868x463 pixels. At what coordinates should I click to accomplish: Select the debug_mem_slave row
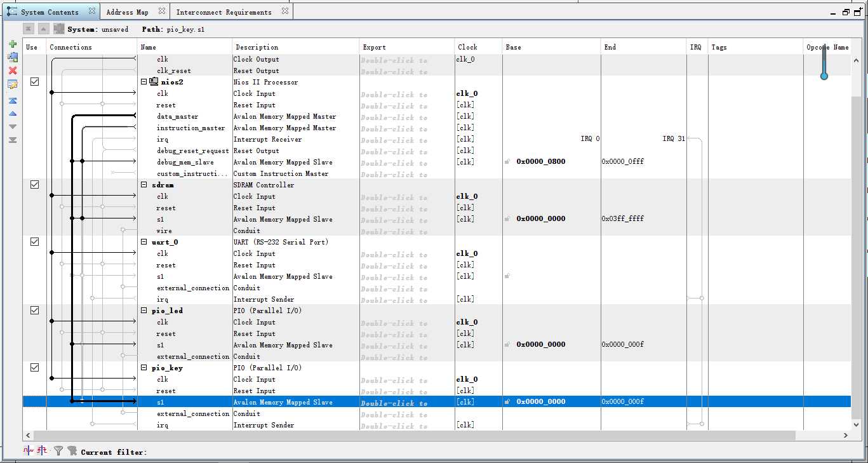click(x=437, y=162)
